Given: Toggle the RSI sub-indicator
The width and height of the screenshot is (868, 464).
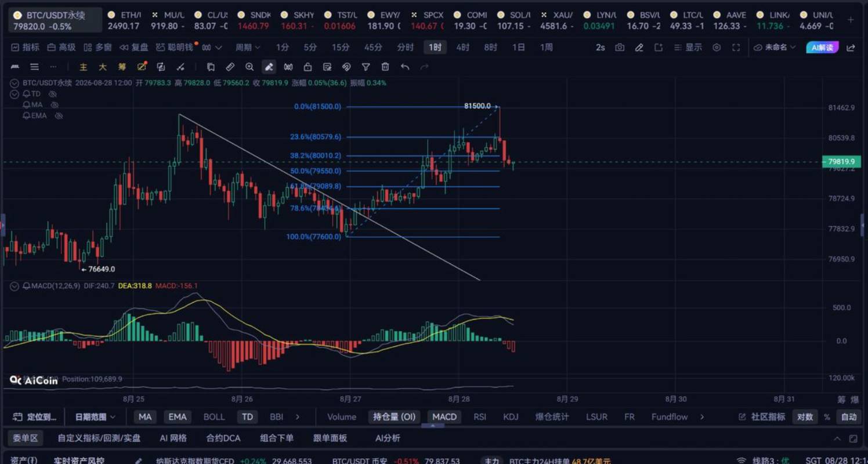Looking at the screenshot, I should click(x=480, y=417).
